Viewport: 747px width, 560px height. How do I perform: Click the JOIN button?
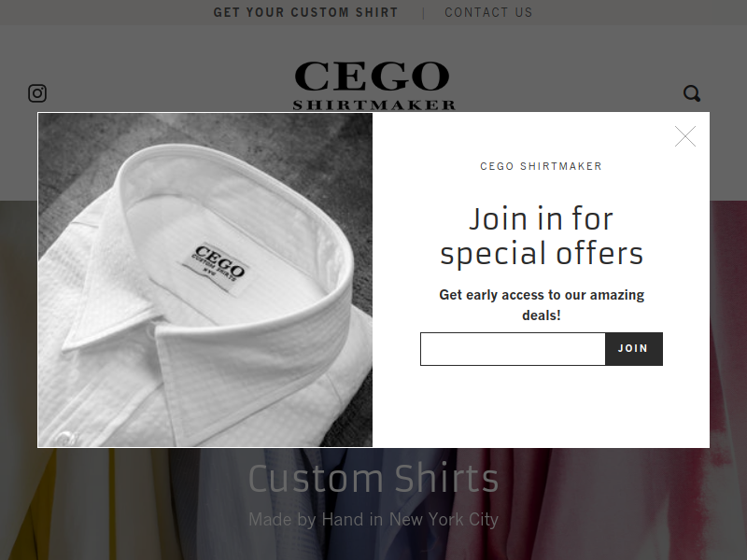point(634,349)
